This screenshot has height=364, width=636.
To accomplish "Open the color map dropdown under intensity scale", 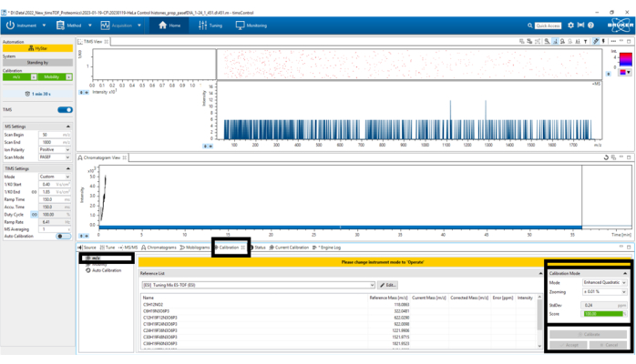I will click(625, 73).
